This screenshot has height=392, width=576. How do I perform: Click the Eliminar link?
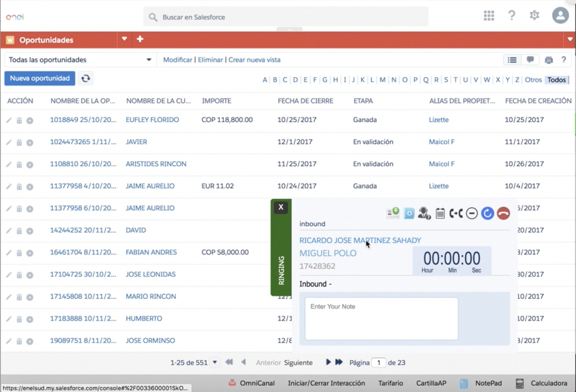pyautogui.click(x=210, y=60)
